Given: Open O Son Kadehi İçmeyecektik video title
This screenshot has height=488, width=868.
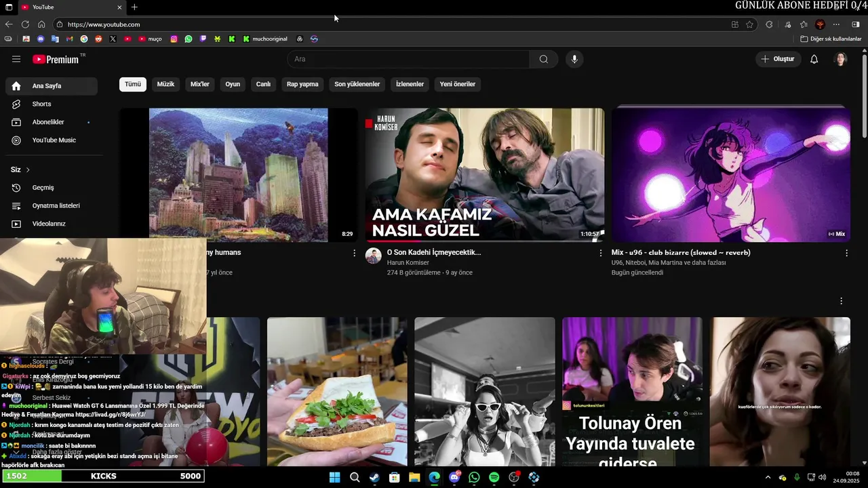Looking at the screenshot, I should click(434, 252).
